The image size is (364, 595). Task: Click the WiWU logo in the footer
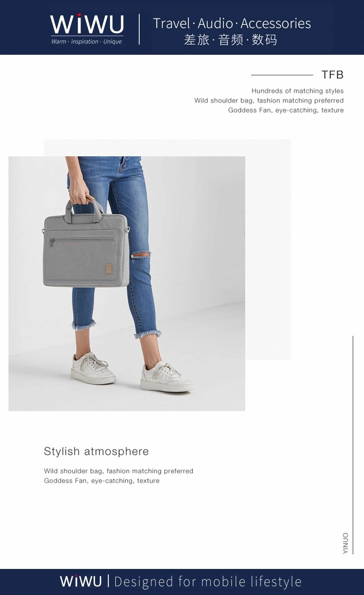coord(81,582)
